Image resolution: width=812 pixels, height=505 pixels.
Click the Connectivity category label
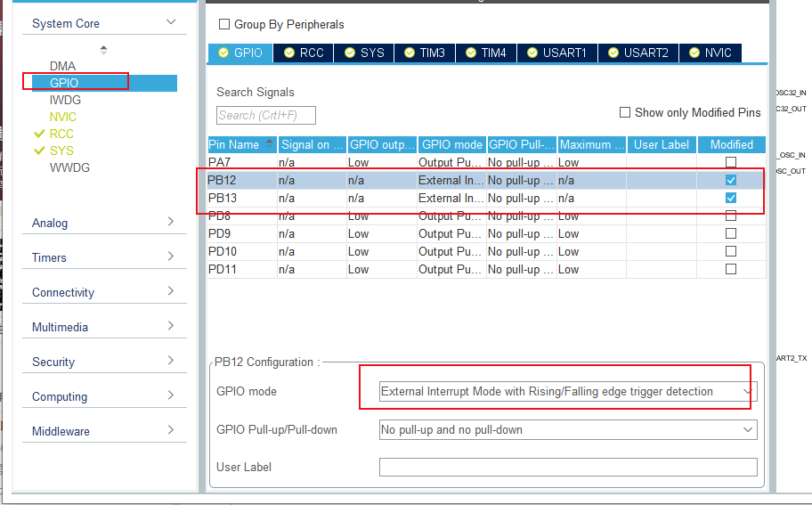63,292
